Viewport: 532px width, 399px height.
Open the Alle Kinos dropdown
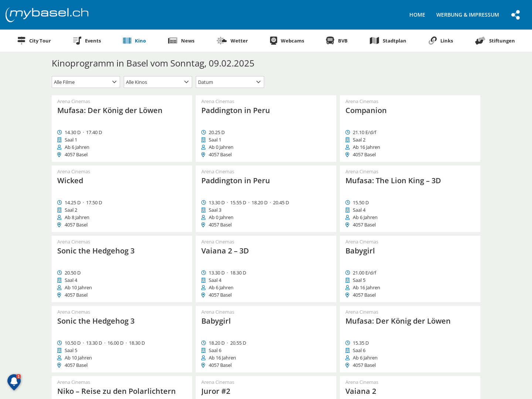[x=158, y=82]
